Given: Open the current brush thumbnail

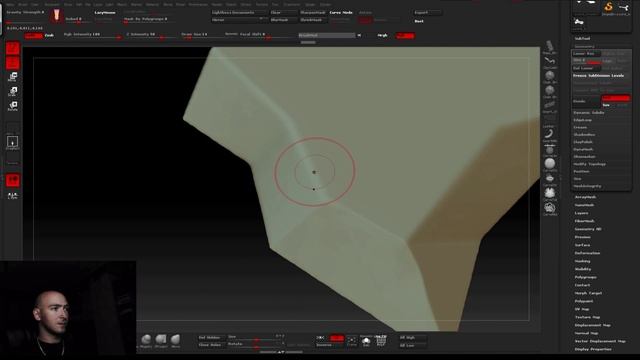Looking at the screenshot, I should point(56,16).
